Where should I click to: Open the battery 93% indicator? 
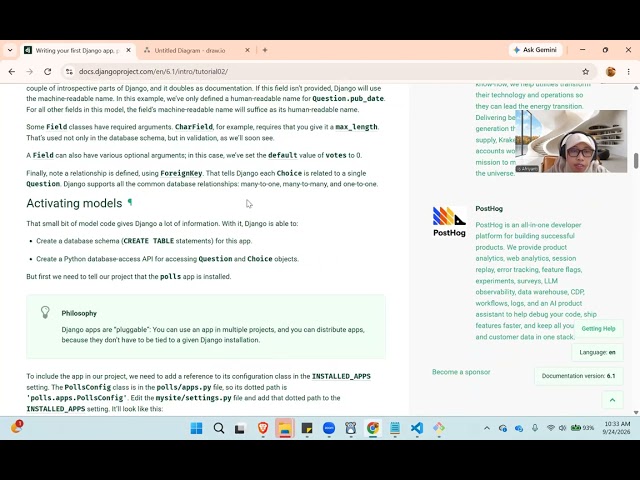[582, 428]
